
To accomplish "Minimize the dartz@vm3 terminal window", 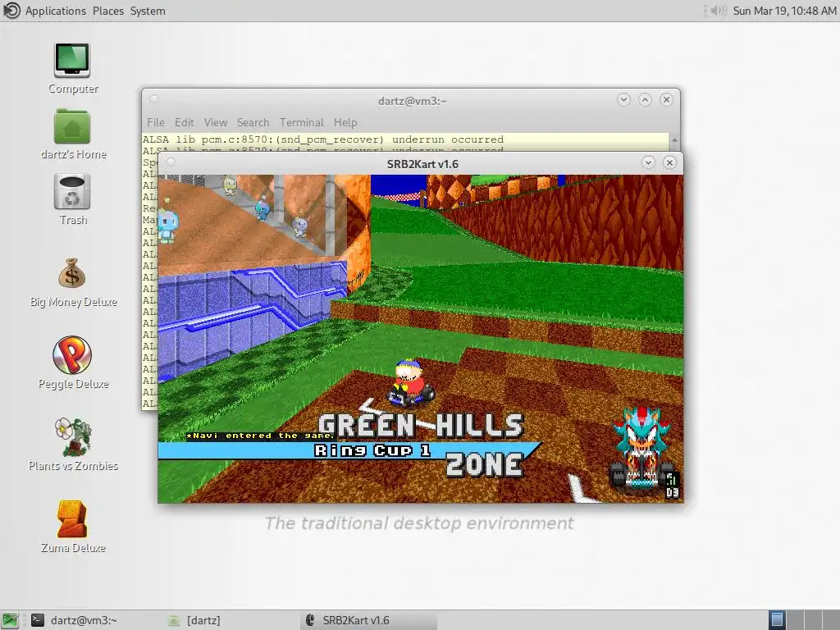I will (x=623, y=99).
